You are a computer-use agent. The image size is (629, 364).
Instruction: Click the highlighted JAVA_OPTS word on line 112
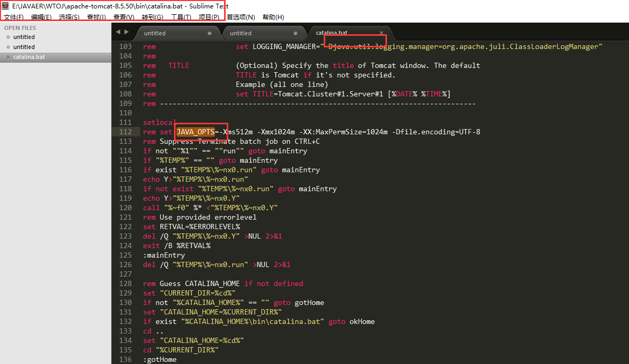[196, 132]
